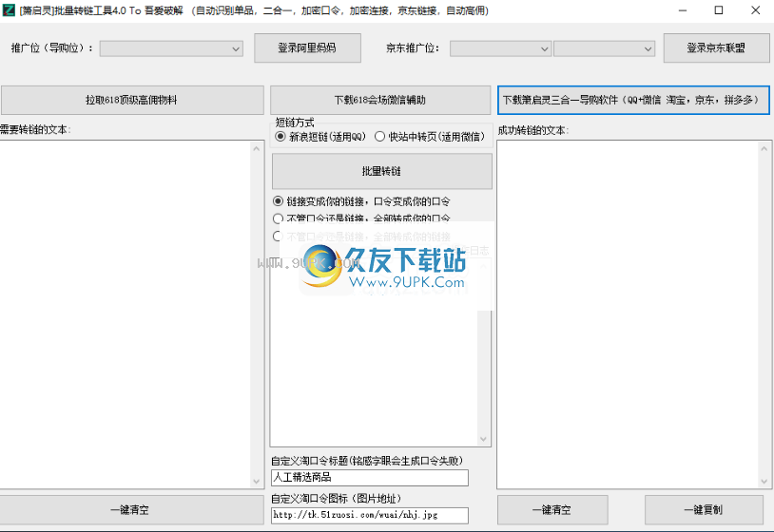Close the 批量转链工具 window
774x532 pixels.
(755, 10)
